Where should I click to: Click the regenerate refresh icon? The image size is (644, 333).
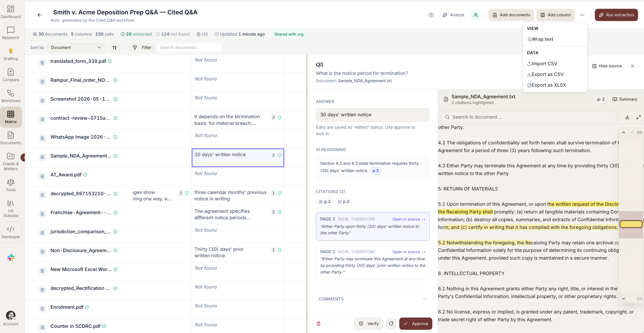pos(391,324)
